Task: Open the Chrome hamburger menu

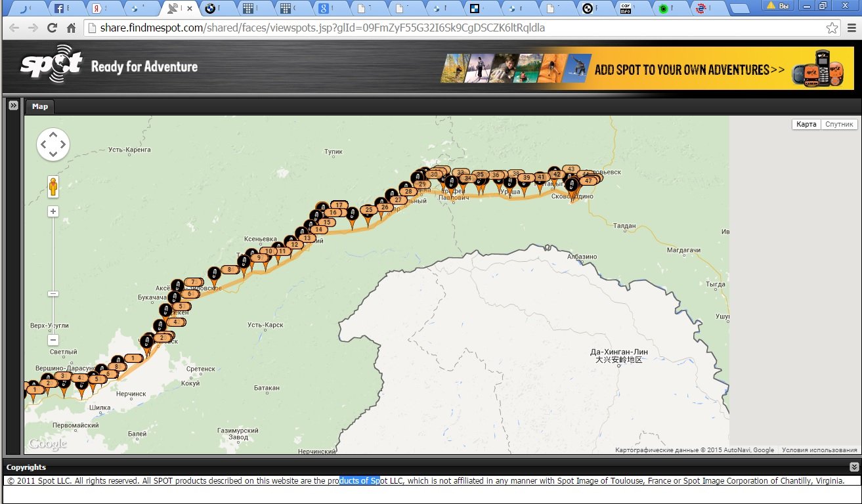Action: click(850, 28)
